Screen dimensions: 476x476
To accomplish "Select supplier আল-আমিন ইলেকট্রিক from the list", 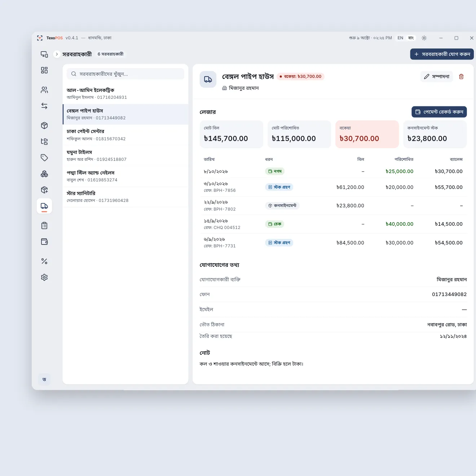I will [125, 94].
